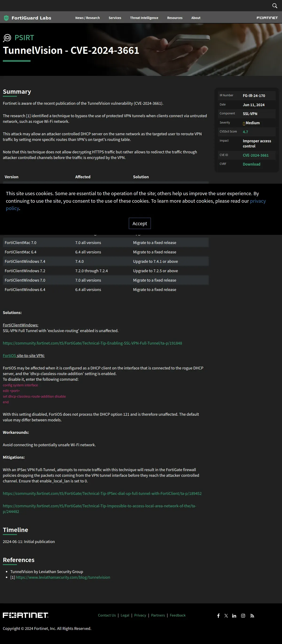
Task: Open Enabling SSL-VPN Full Tunnel community link
Action: (x=92, y=343)
